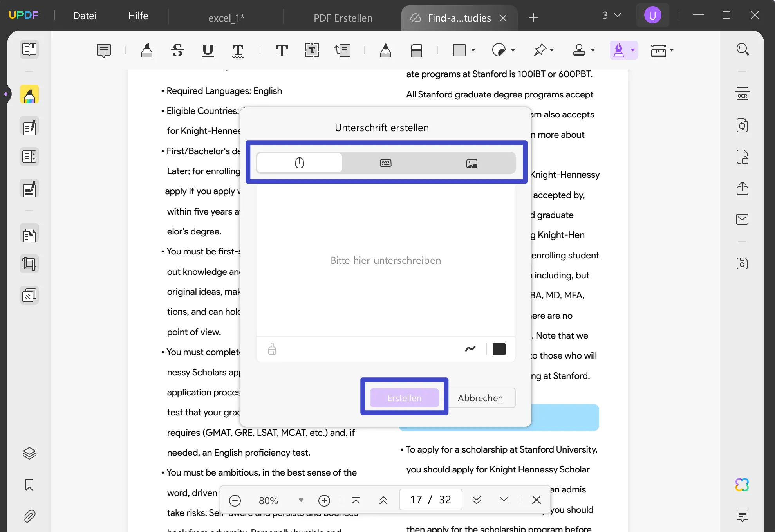The width and height of the screenshot is (775, 532).
Task: Click the Abbrechen button to dismiss dialog
Action: tap(480, 398)
